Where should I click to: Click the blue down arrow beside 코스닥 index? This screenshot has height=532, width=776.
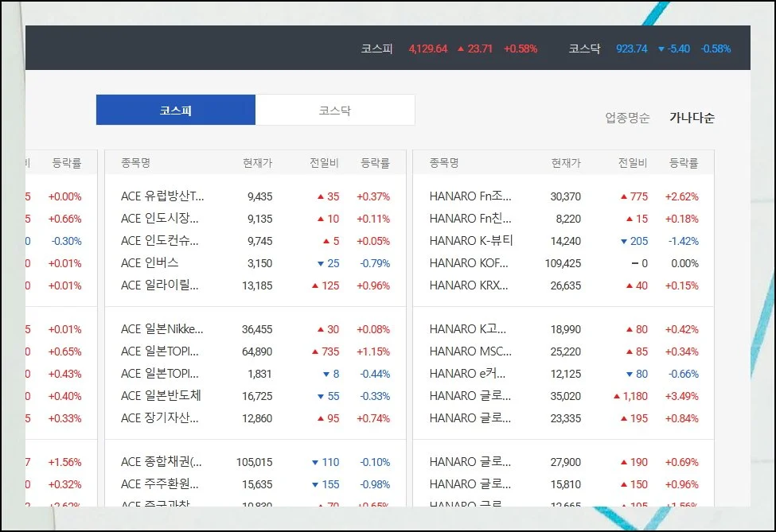pos(661,49)
